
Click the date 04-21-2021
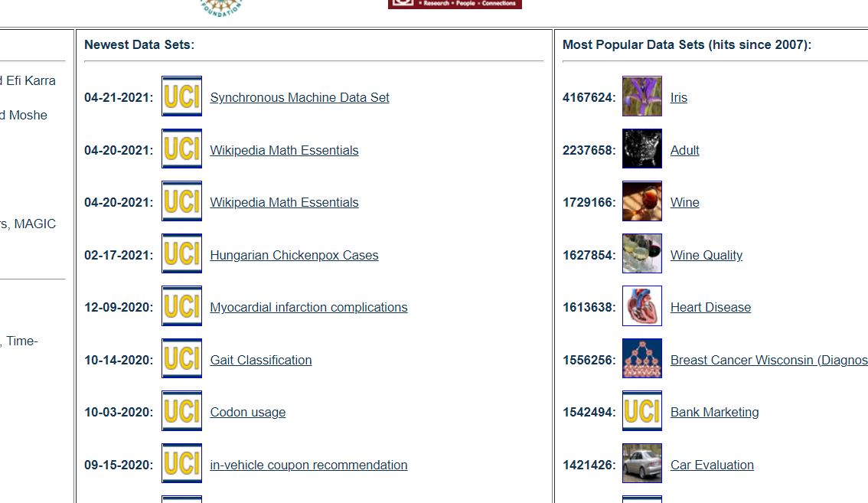[119, 97]
